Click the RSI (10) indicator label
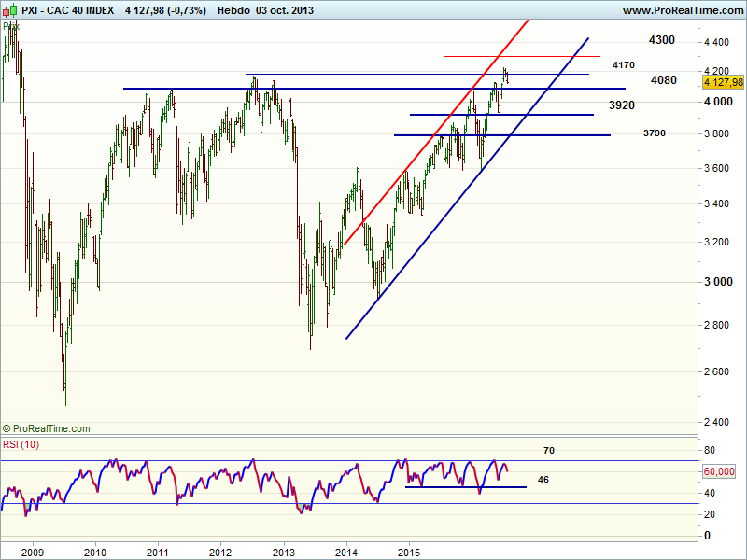 pyautogui.click(x=21, y=443)
